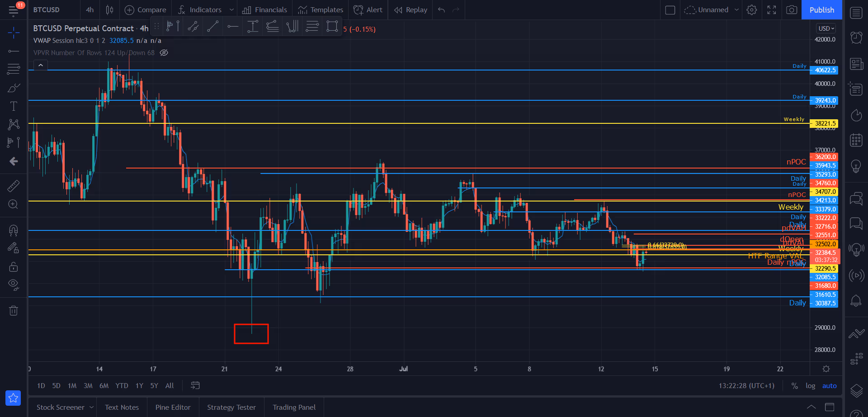Open the USD currency dropdown

click(826, 28)
